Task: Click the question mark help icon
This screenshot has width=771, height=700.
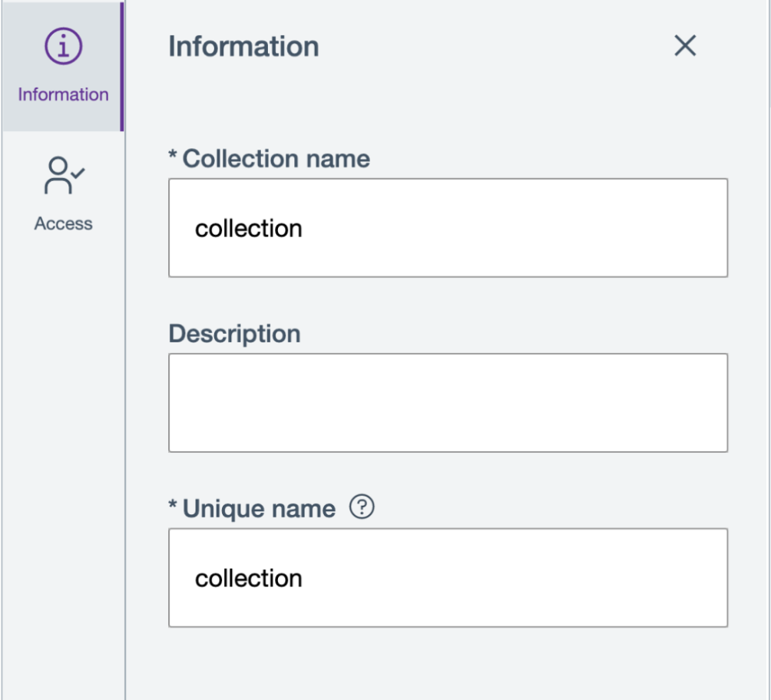Action: point(362,507)
